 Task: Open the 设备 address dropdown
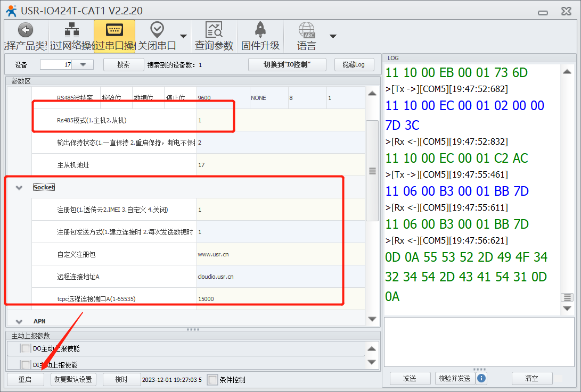click(x=83, y=65)
